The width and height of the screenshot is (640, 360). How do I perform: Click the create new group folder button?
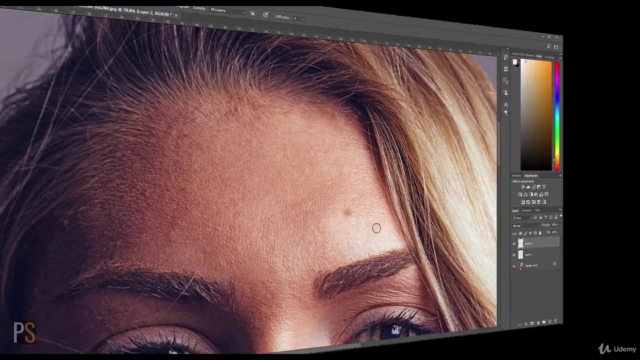[544, 322]
